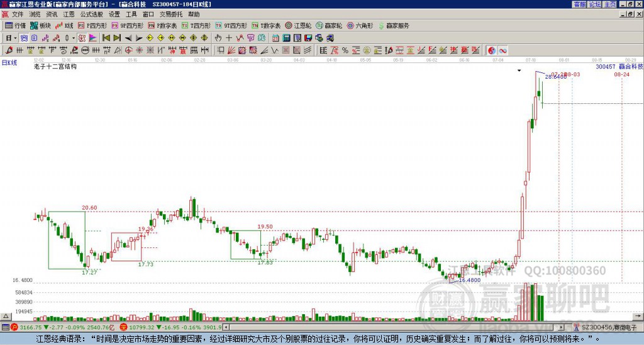Open the calculator icon

tap(286, 38)
